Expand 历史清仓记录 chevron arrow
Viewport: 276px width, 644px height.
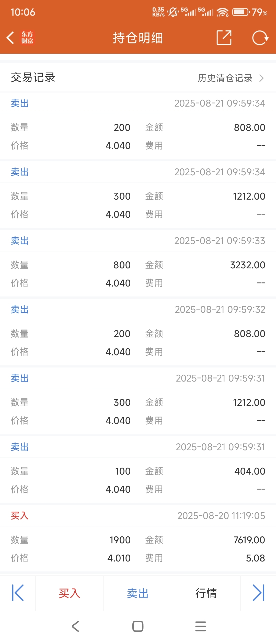pyautogui.click(x=261, y=78)
